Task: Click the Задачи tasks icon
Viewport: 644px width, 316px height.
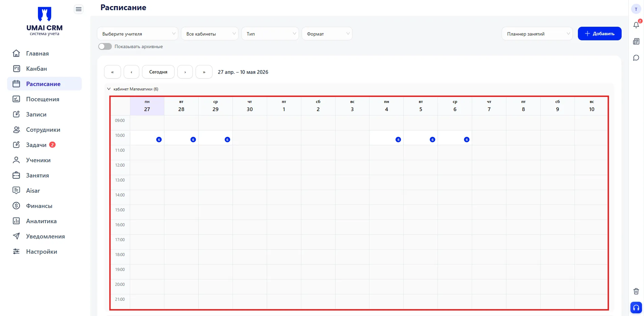Action: (x=16, y=145)
